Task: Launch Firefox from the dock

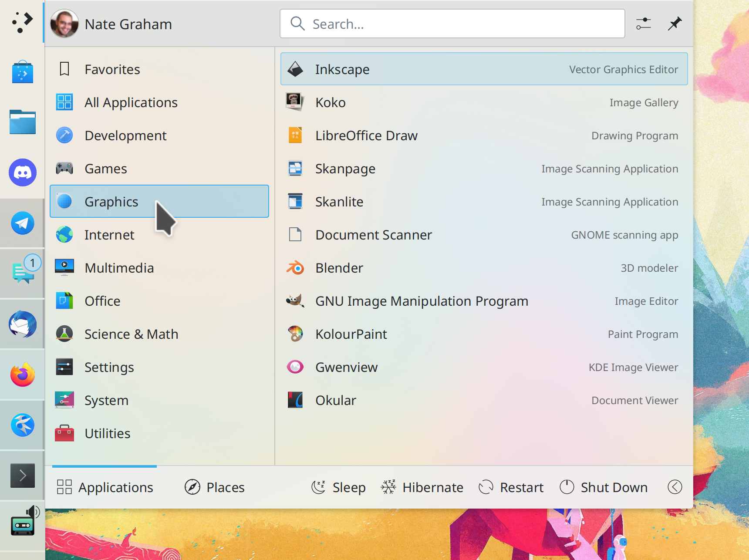Action: [x=22, y=374]
